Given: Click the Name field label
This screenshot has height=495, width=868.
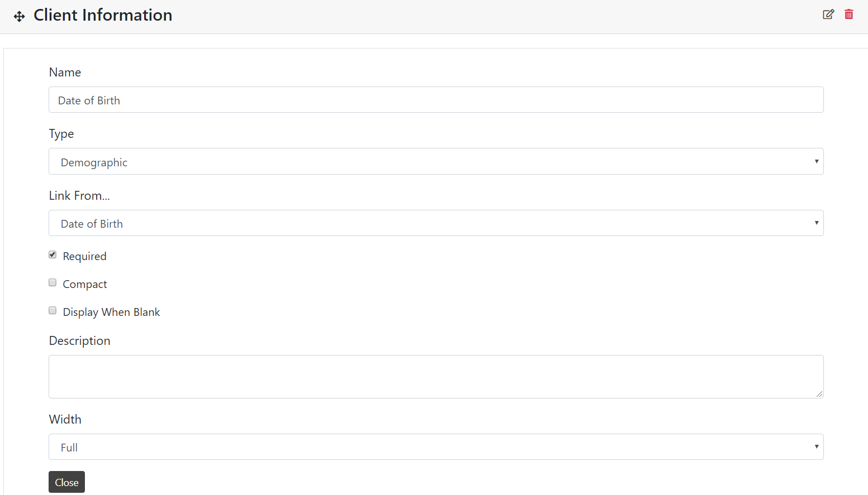Looking at the screenshot, I should tap(65, 73).
